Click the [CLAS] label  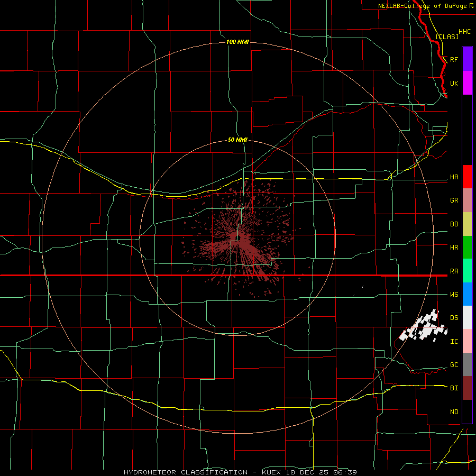(447, 36)
